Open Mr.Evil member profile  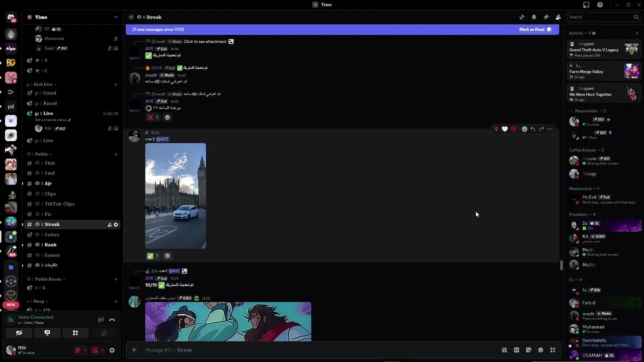click(604, 200)
